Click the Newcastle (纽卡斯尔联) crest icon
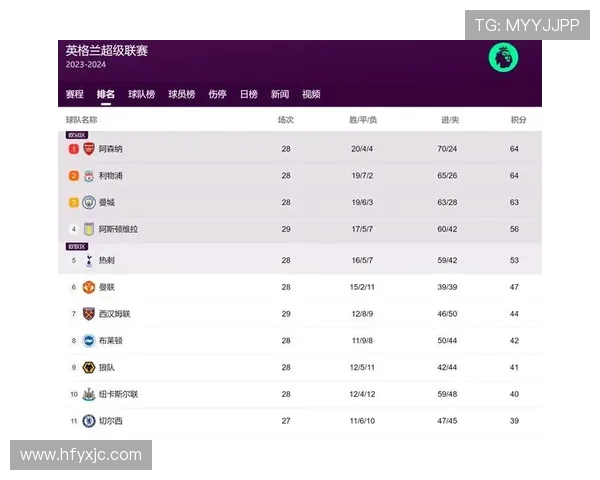Viewport: 600px width, 480px height. (89, 394)
